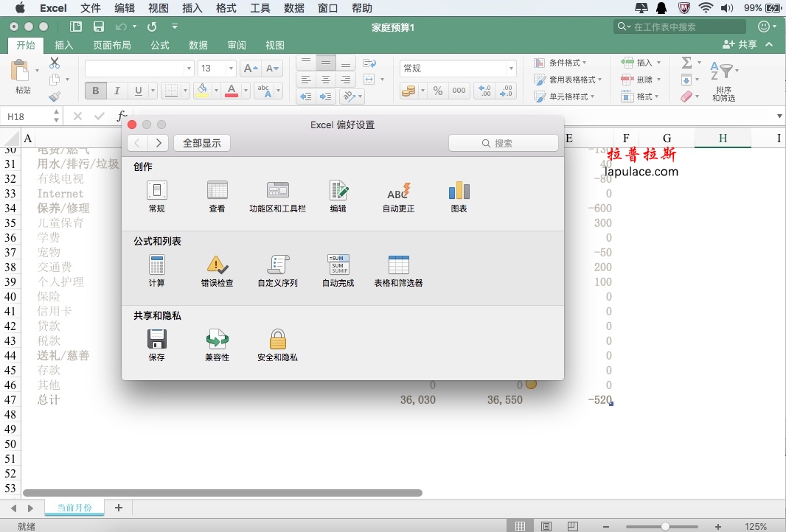Toggle align text right

(x=345, y=80)
